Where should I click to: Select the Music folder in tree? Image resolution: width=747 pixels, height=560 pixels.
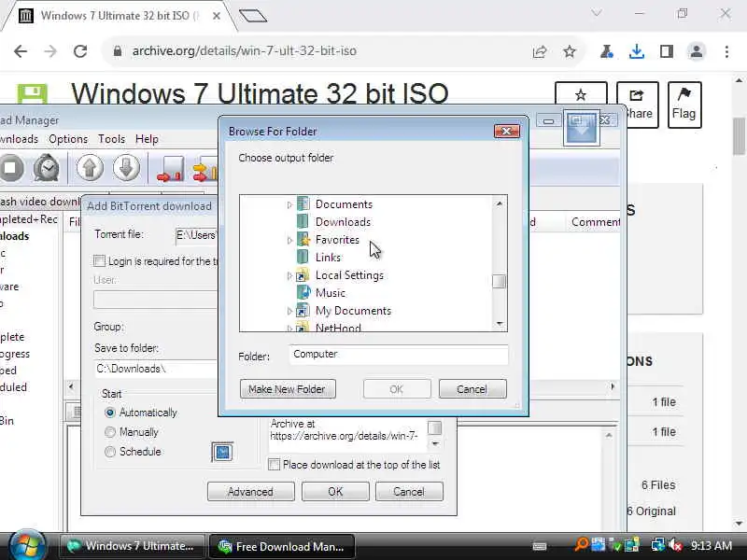pos(331,293)
